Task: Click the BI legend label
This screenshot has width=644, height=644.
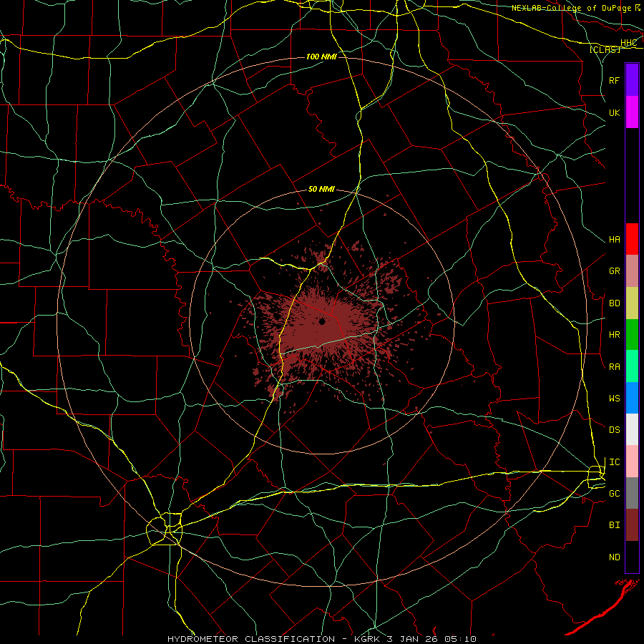Action: (x=614, y=525)
